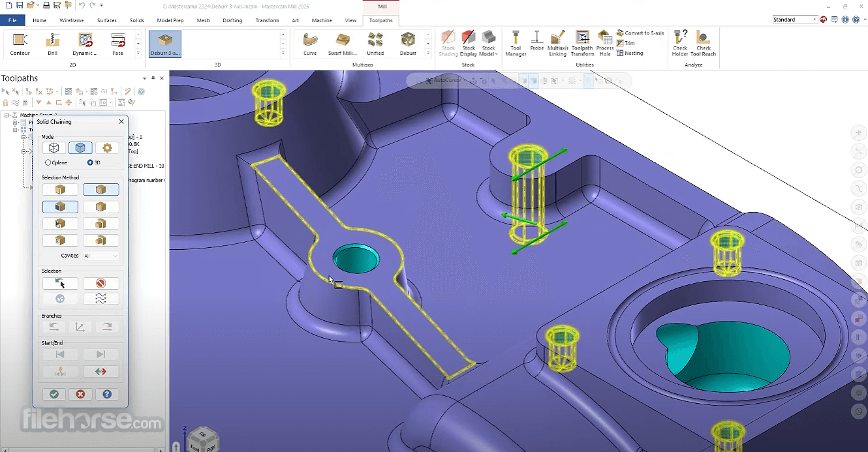Select solid mode in Solid Chaining
The height and width of the screenshot is (452, 868).
[x=80, y=148]
